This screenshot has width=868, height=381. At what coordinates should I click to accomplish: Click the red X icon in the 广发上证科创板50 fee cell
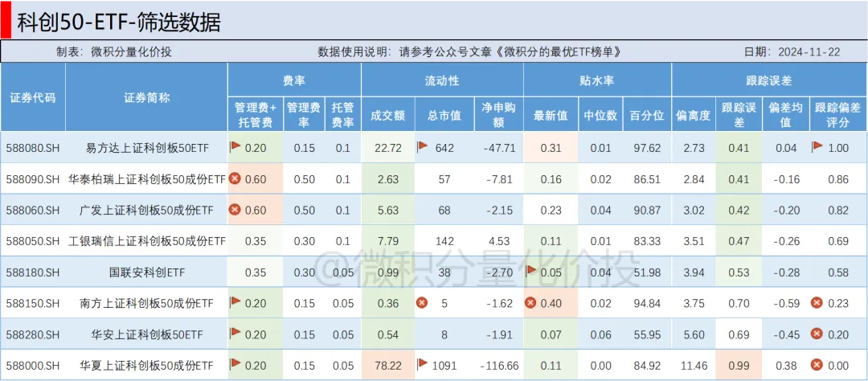pos(235,209)
